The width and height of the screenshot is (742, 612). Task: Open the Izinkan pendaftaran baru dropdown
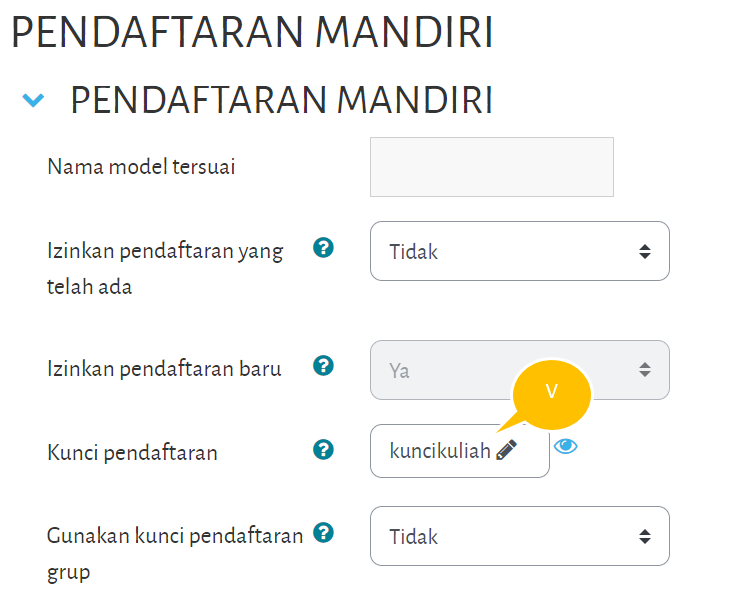pos(519,370)
